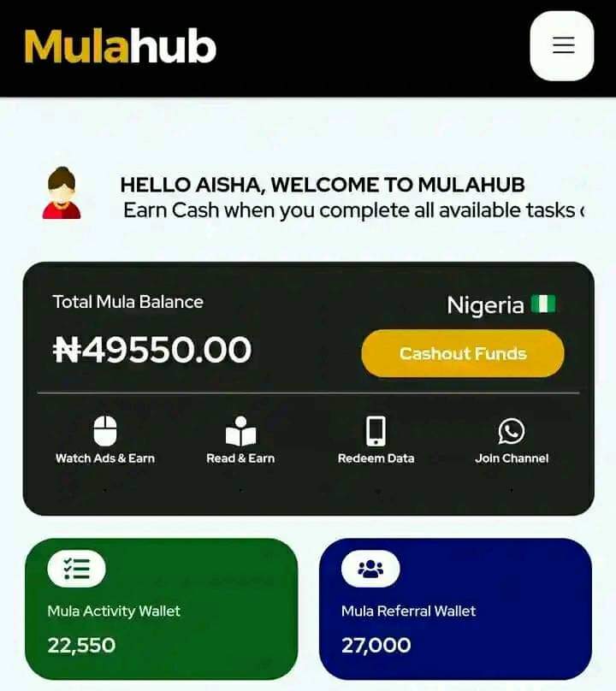Click the Cashout Funds button
The image size is (616, 691).
click(x=463, y=353)
